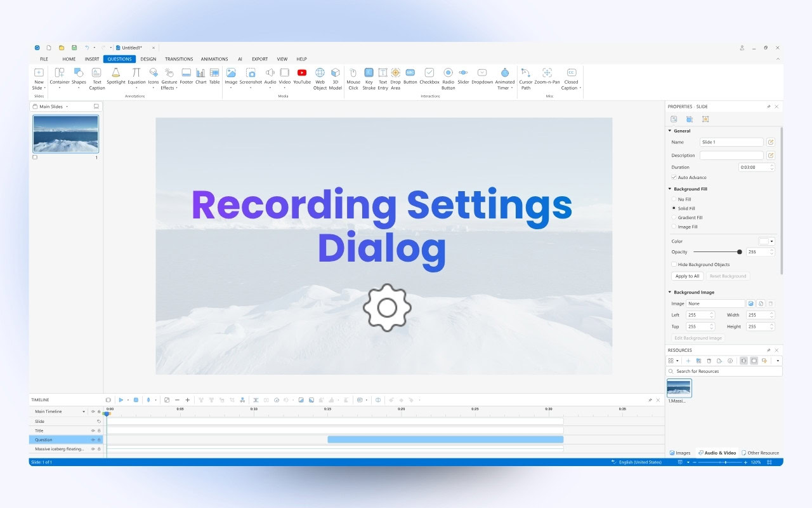Collapse the General section
Image resolution: width=812 pixels, height=508 pixels.
click(x=669, y=131)
